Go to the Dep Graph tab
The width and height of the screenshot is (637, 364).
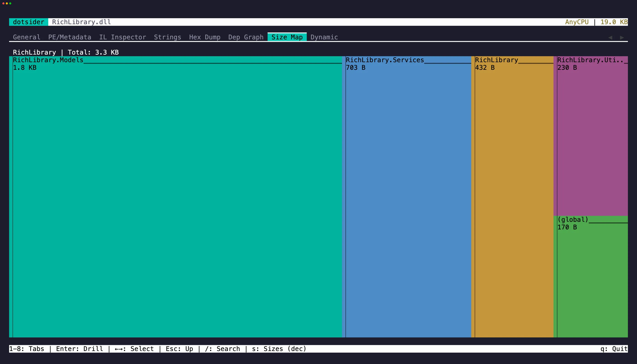(246, 37)
